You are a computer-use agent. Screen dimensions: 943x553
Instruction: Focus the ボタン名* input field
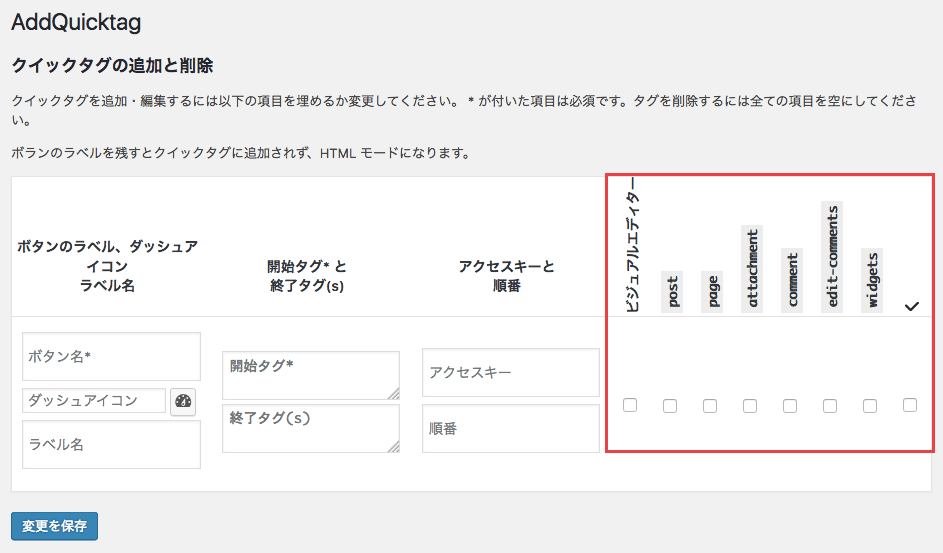111,356
